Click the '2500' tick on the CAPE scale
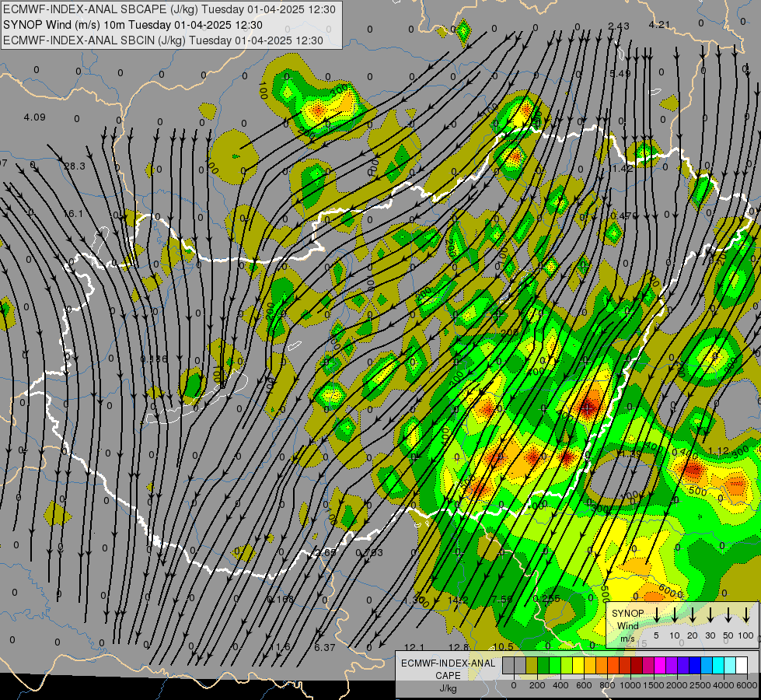Screen dimensions: 761x700 click(700, 685)
